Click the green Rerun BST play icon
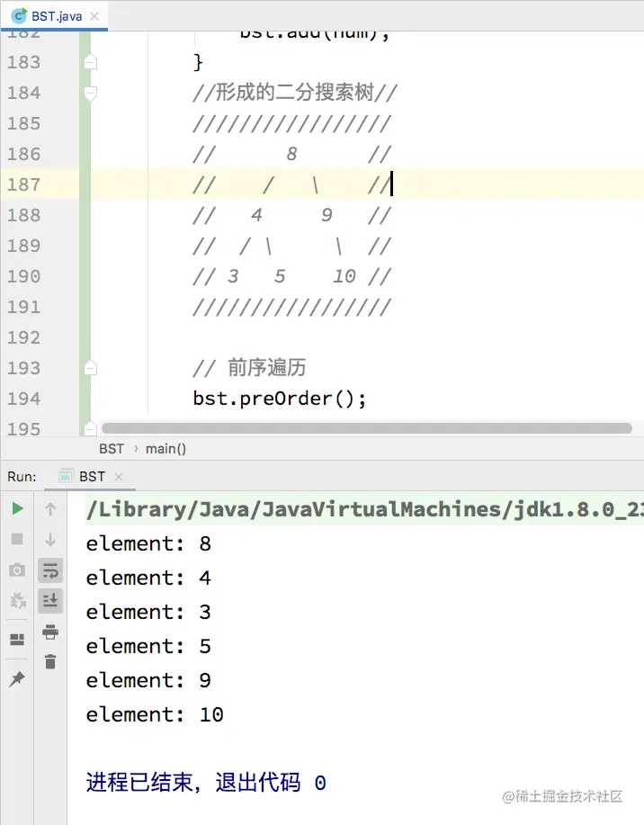This screenshot has width=644, height=825. (x=17, y=509)
